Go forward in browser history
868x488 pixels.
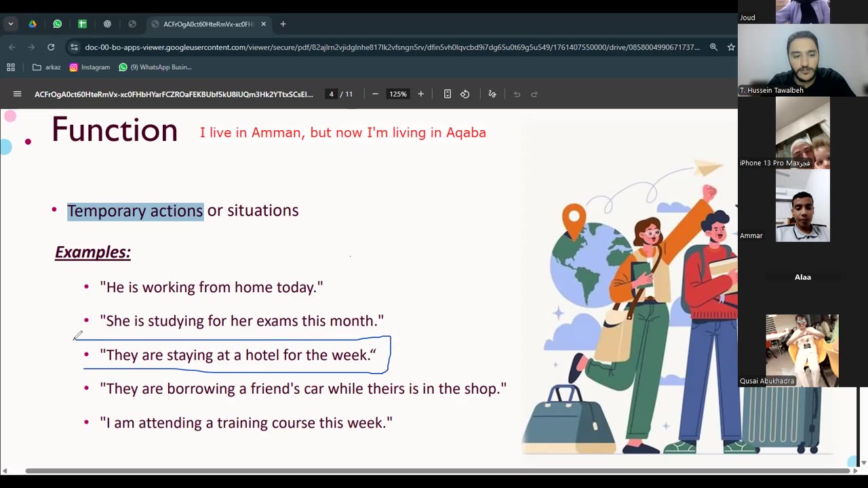coord(31,47)
